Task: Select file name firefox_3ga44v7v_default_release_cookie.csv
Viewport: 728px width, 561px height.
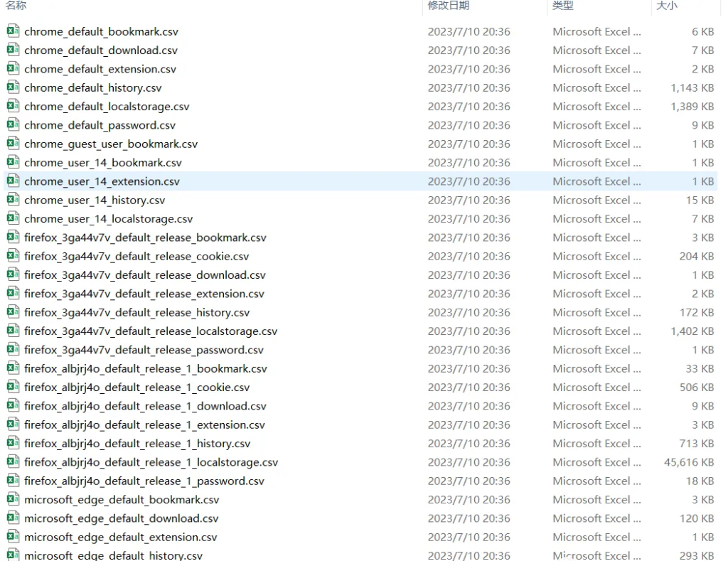Action: pos(136,257)
